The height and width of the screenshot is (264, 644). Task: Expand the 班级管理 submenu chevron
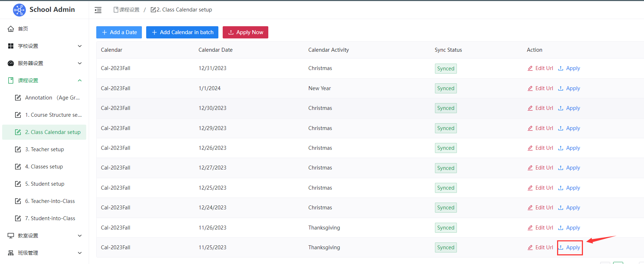(80, 253)
